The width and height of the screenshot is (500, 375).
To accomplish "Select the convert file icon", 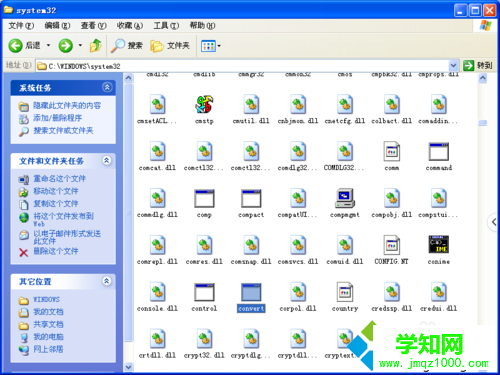I will click(x=251, y=292).
